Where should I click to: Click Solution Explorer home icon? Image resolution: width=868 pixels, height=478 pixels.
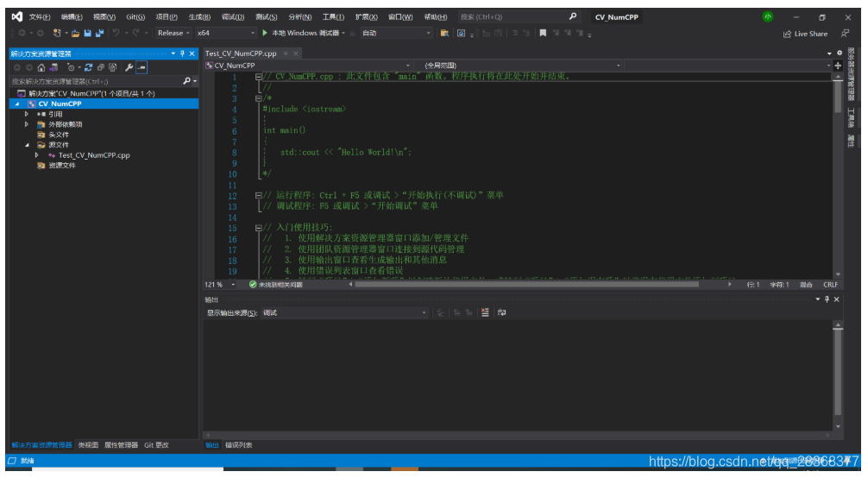[41, 67]
